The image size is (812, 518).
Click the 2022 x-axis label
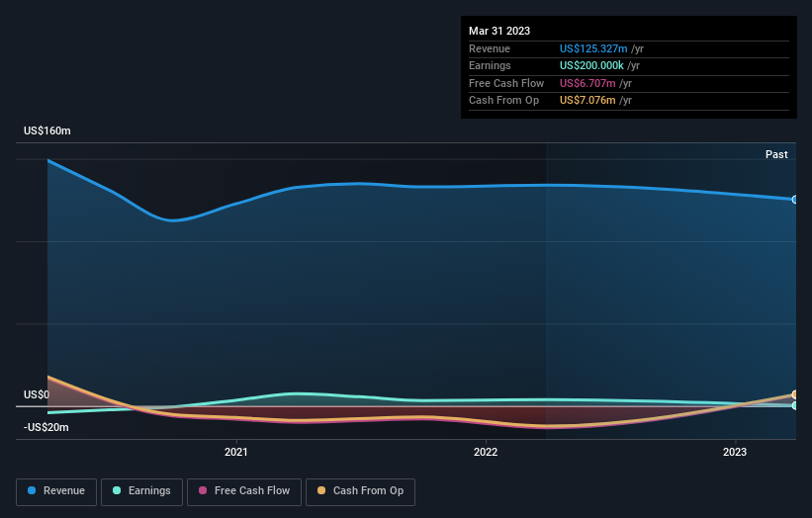pos(486,453)
